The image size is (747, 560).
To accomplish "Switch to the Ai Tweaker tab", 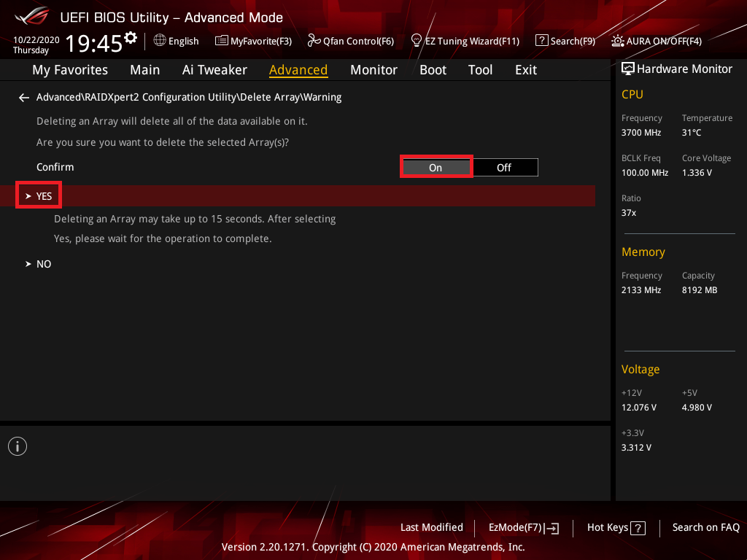I will 214,70.
